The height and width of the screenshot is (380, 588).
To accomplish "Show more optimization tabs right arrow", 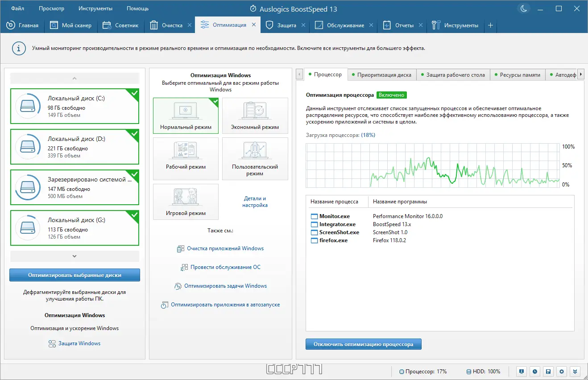I will click(x=580, y=74).
